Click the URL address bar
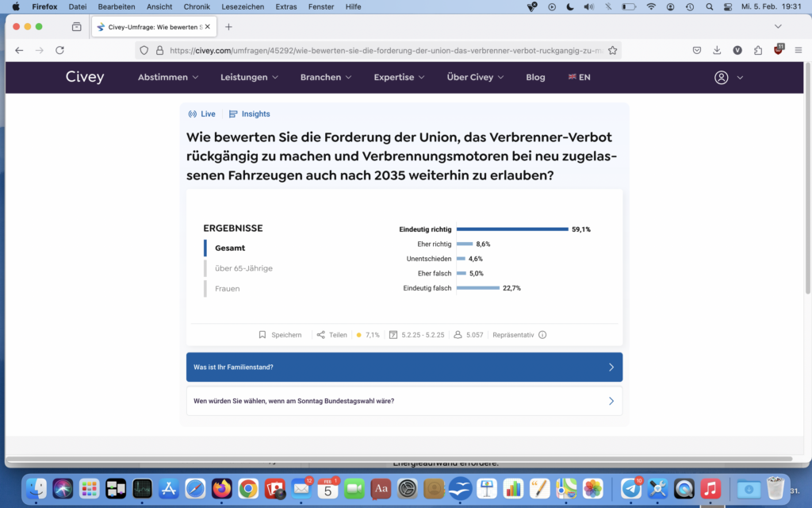 389,50
